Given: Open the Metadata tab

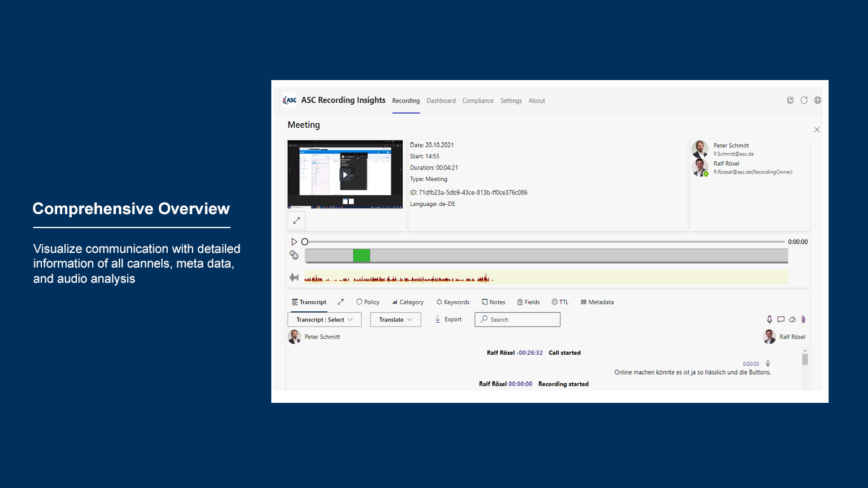Looking at the screenshot, I should tap(597, 302).
